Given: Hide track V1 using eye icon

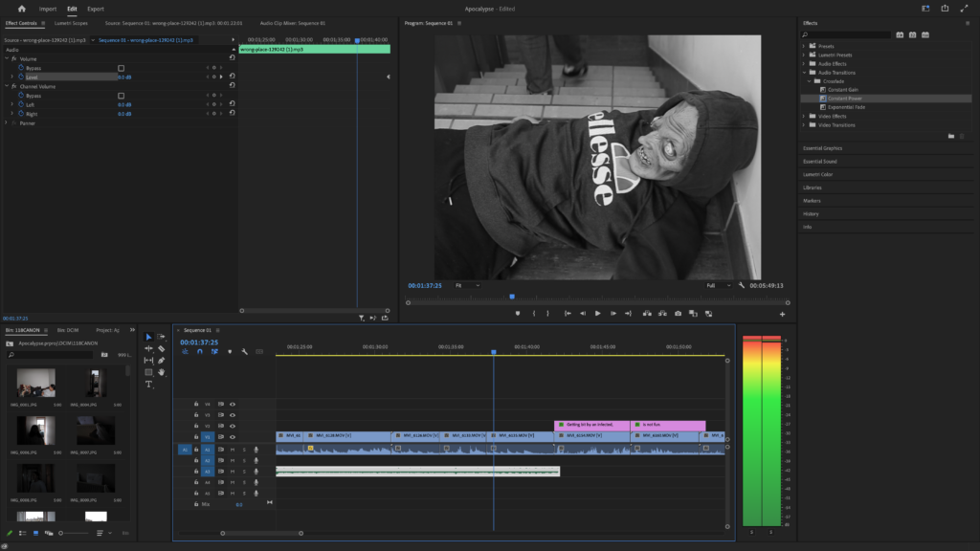Looking at the screenshot, I should [x=232, y=436].
